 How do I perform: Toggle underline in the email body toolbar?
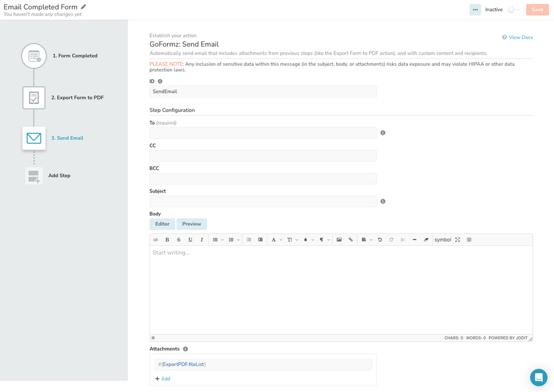pos(189,239)
